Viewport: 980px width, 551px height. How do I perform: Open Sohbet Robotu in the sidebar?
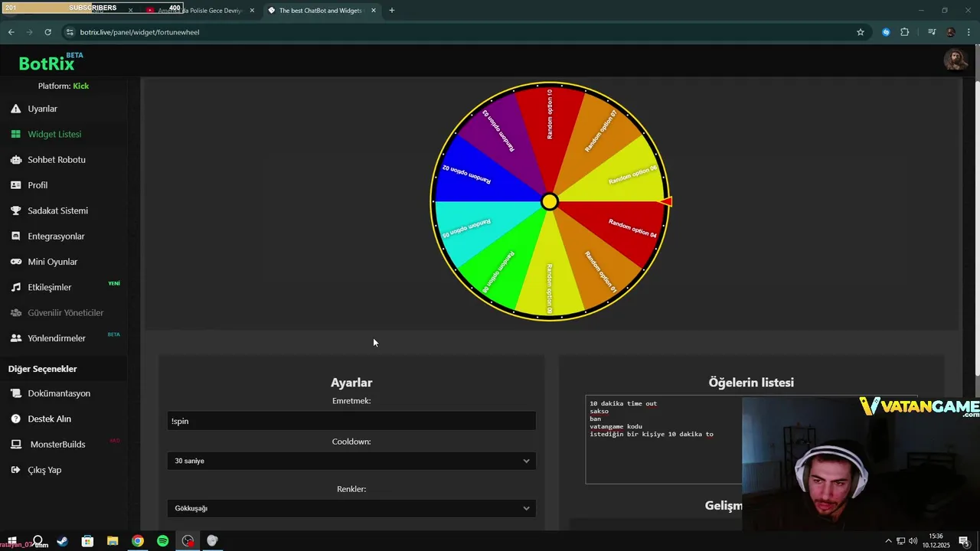point(57,160)
